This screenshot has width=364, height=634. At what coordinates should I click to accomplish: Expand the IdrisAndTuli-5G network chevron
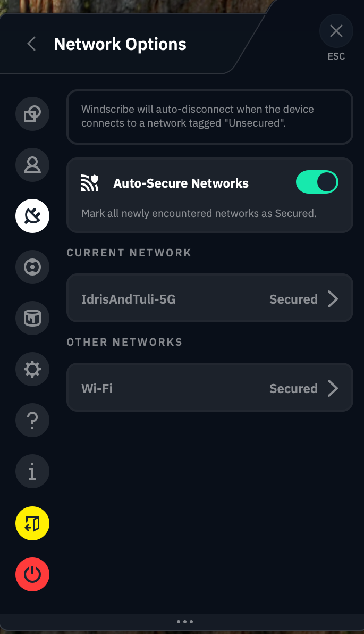333,299
